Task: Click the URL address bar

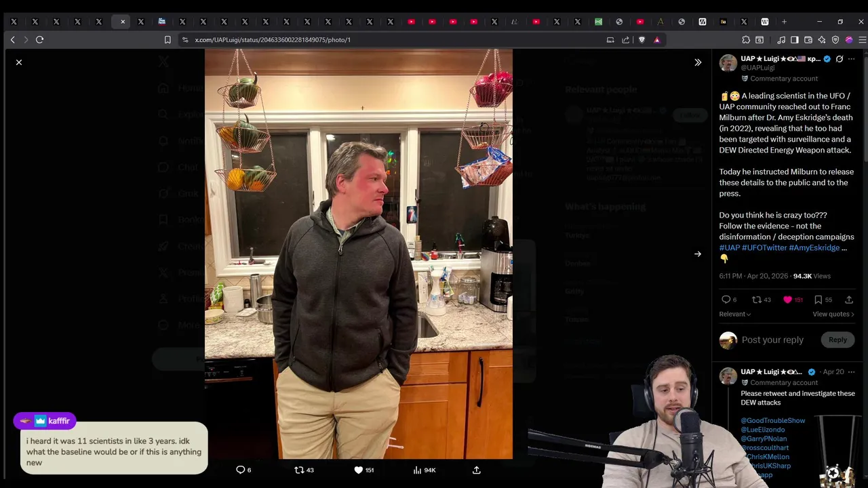Action: click(393, 40)
